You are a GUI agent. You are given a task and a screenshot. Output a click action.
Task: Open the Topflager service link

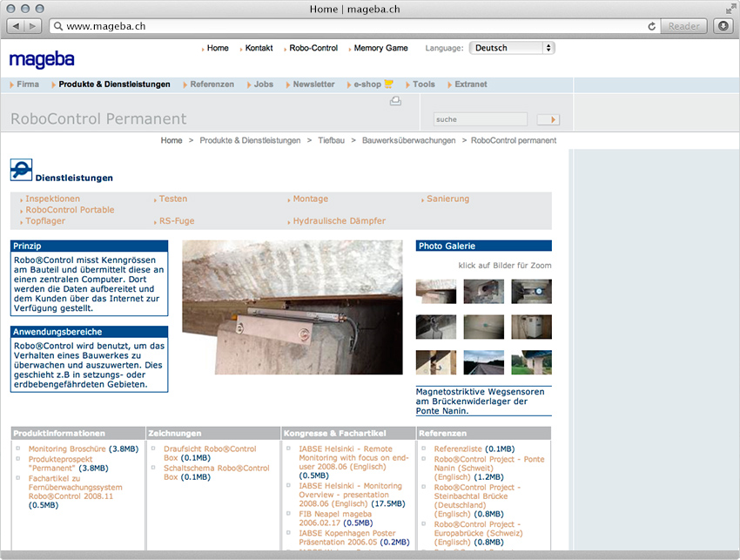click(45, 221)
